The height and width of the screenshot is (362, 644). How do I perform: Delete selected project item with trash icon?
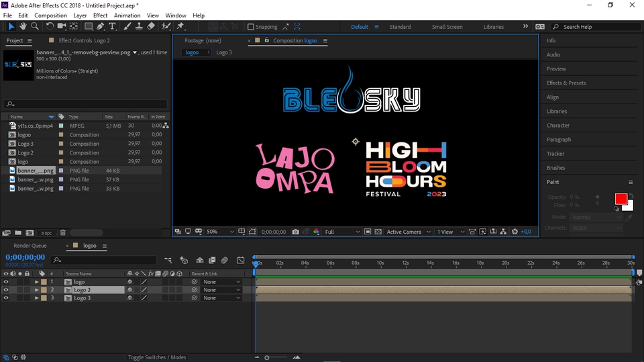[x=63, y=233]
